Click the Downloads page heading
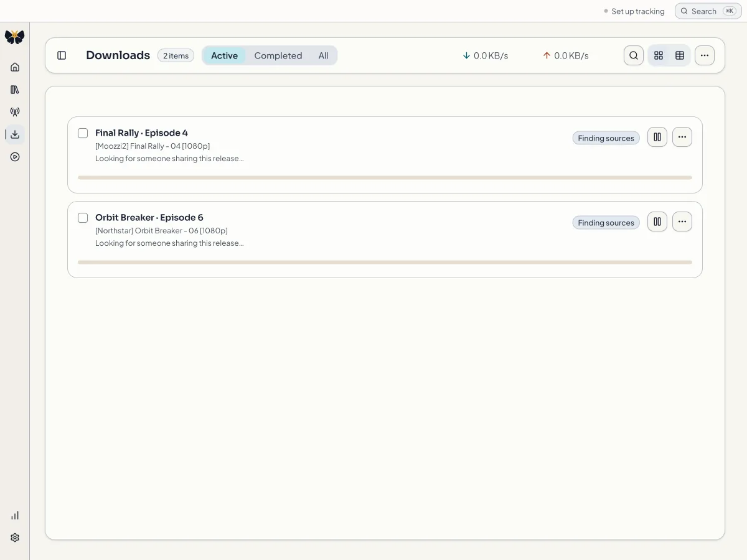The image size is (747, 560). 118,55
